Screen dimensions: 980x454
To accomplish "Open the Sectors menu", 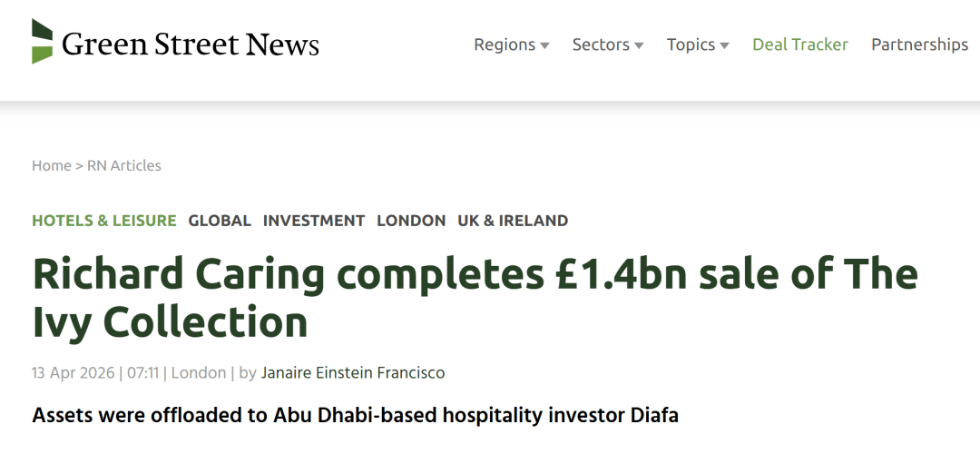I will [601, 44].
